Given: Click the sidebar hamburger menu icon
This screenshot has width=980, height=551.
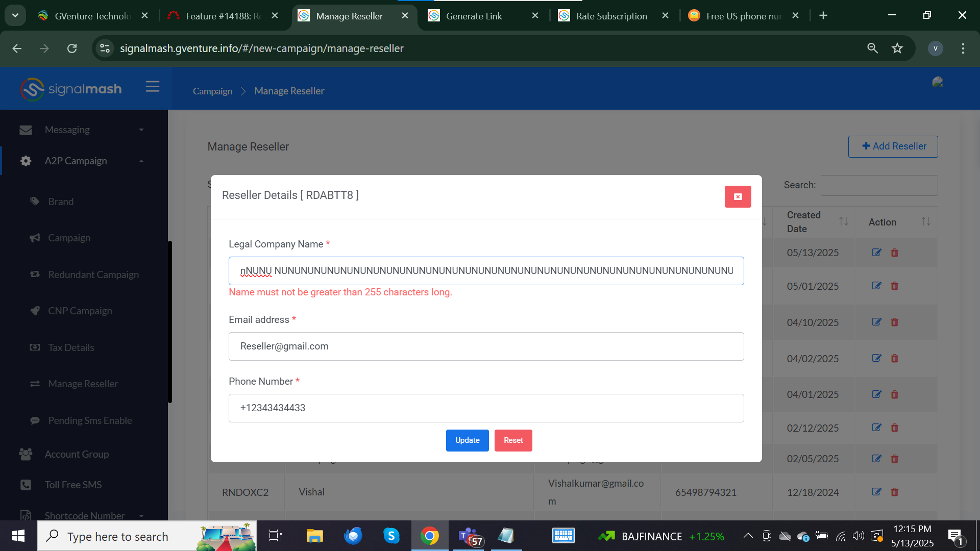Looking at the screenshot, I should pyautogui.click(x=152, y=87).
